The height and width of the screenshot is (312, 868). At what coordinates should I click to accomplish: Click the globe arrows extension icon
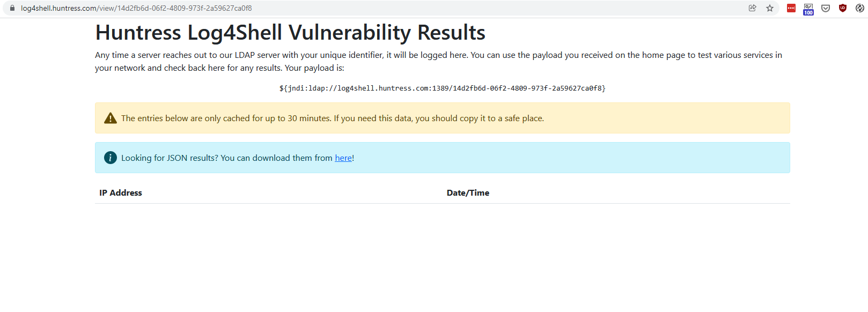[x=860, y=8]
